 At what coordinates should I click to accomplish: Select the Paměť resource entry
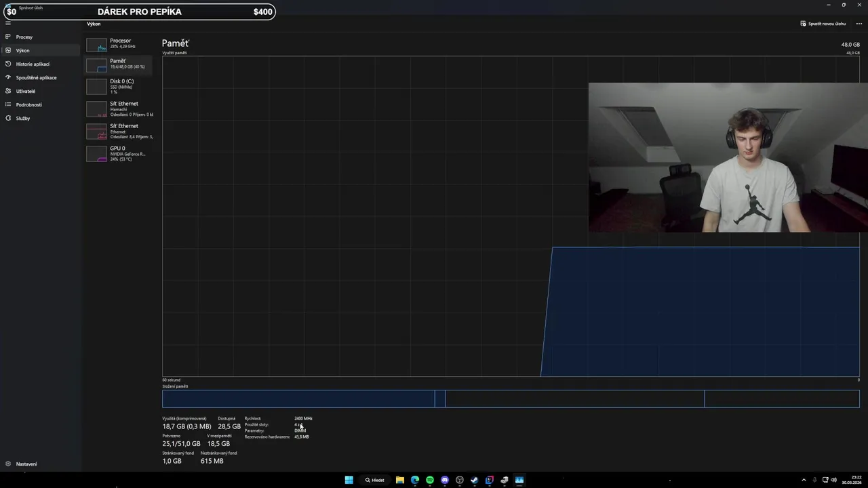click(119, 64)
